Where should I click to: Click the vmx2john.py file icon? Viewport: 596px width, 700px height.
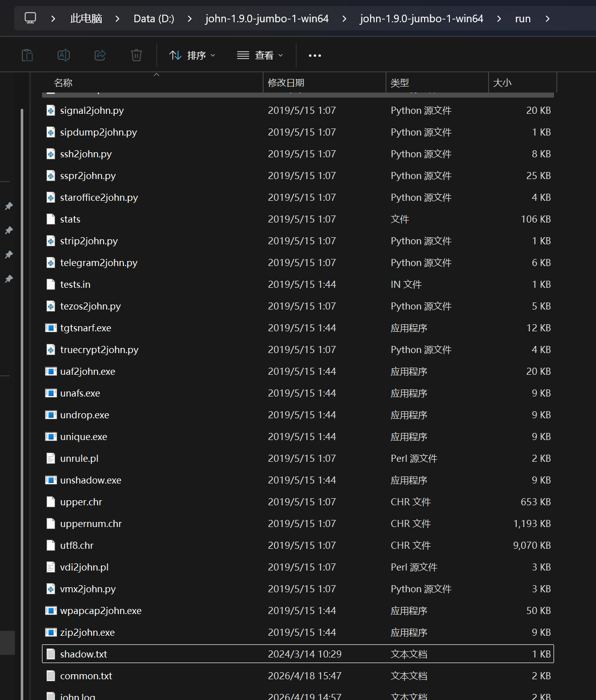51,589
